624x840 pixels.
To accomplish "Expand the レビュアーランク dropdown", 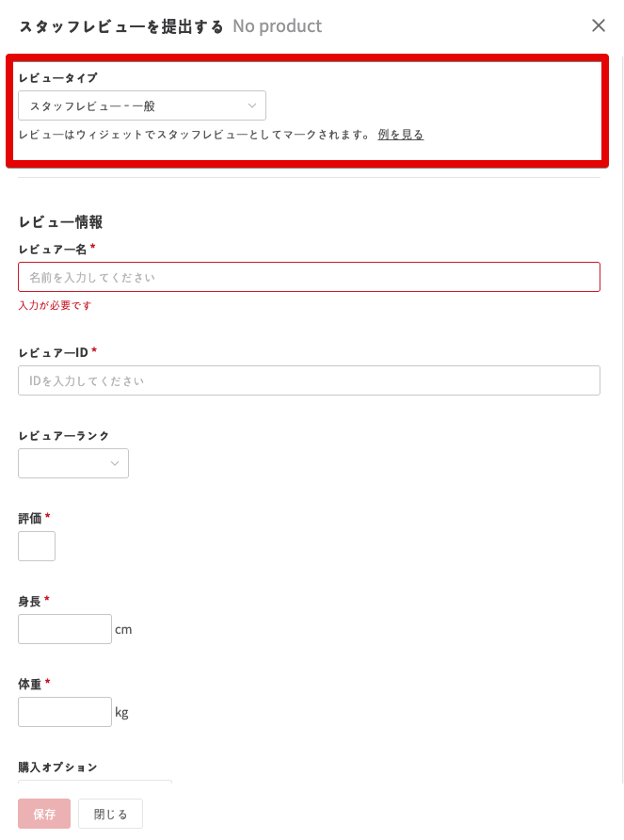I will 73,463.
